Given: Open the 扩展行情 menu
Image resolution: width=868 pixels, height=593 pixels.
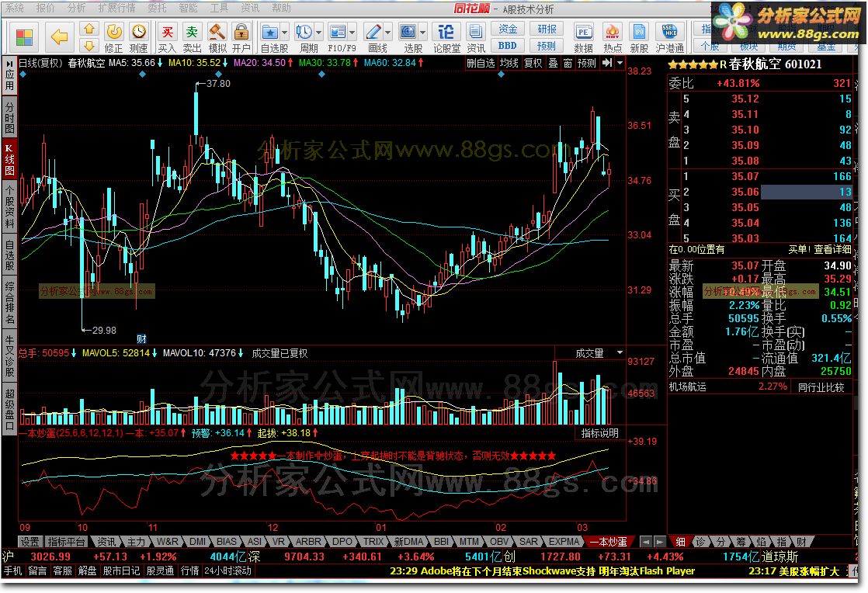Looking at the screenshot, I should point(116,8).
